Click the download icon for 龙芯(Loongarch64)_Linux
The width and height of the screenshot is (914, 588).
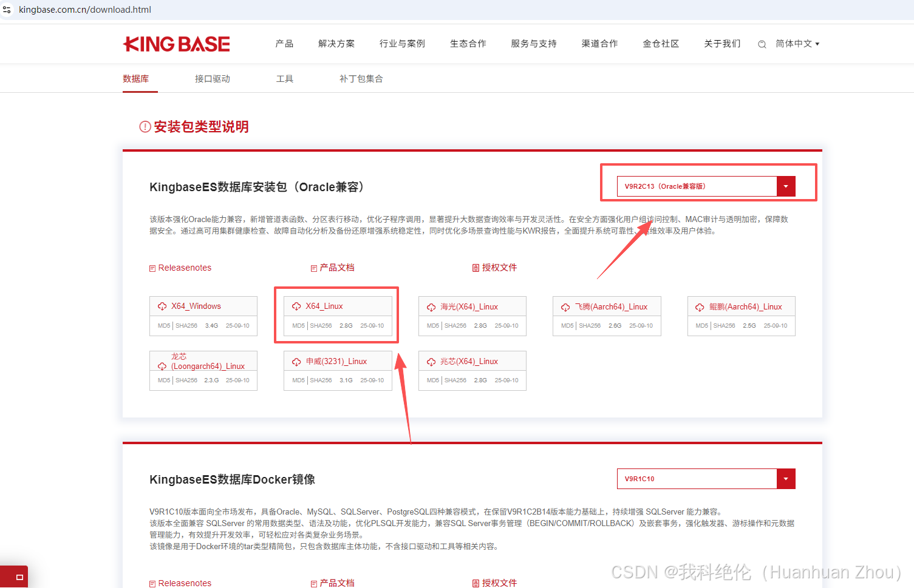click(x=162, y=366)
